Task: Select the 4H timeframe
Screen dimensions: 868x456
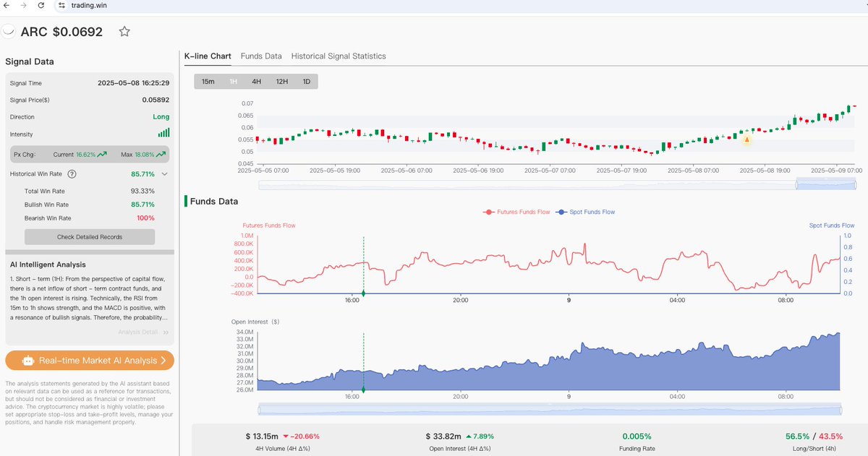Action: (256, 82)
